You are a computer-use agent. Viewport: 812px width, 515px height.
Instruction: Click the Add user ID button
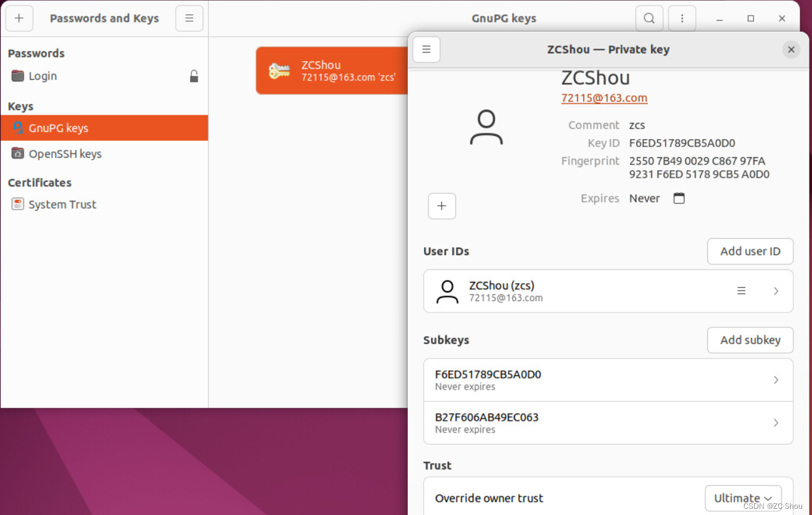pos(750,251)
